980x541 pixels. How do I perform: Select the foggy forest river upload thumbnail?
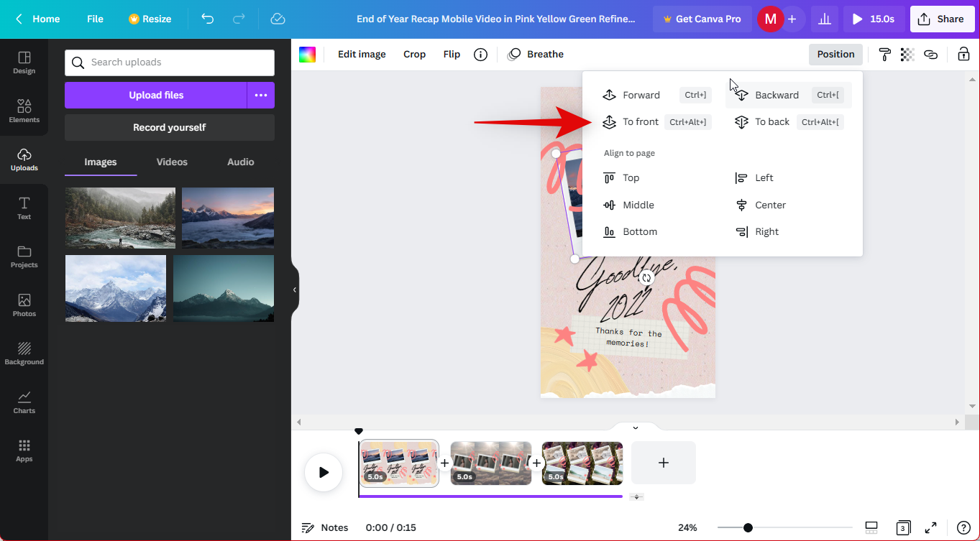tap(120, 218)
